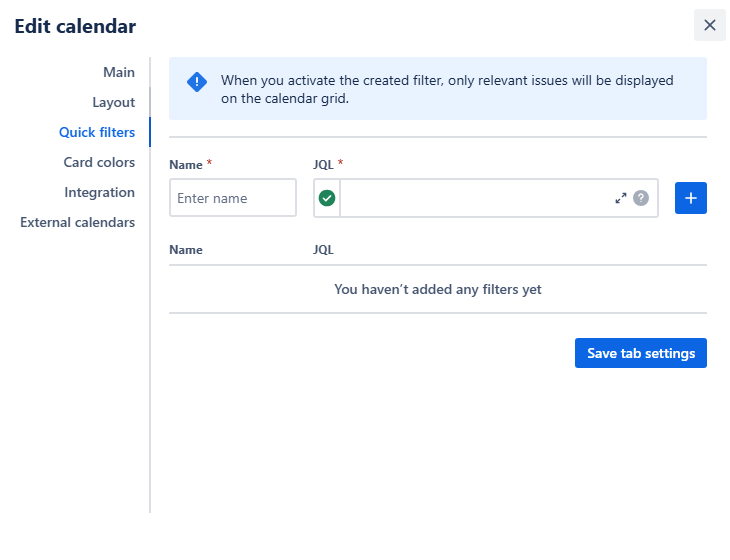Focus the JQL query input field
This screenshot has height=560, width=730.
click(475, 198)
